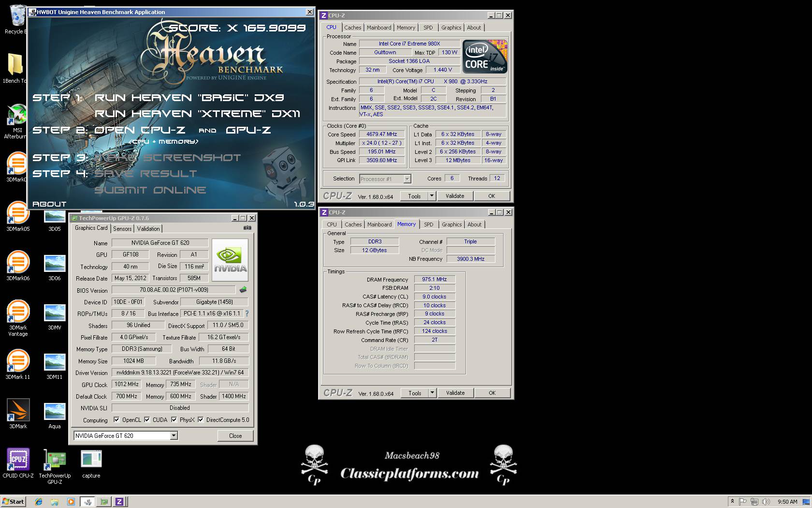Open CPU tab in lower CPU-Z window

pos(332,224)
